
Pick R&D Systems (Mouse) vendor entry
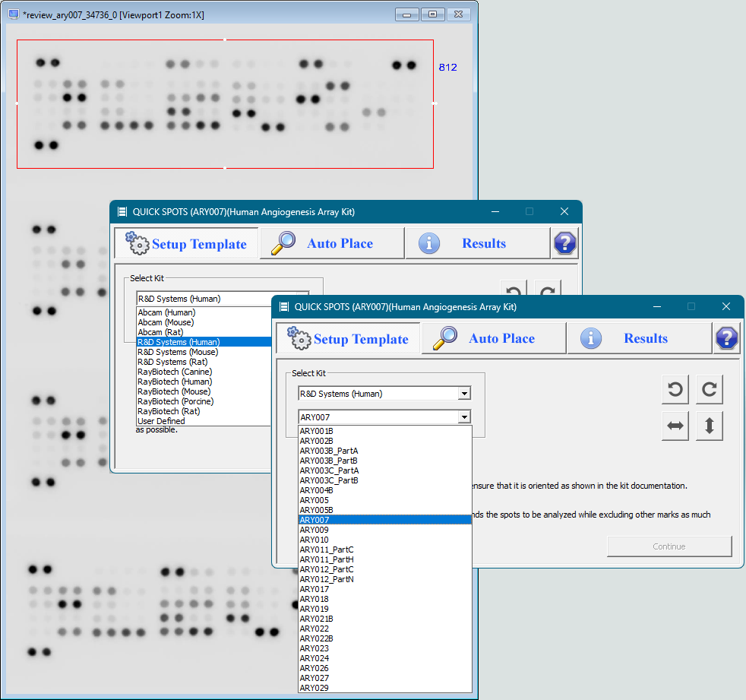pyautogui.click(x=204, y=352)
